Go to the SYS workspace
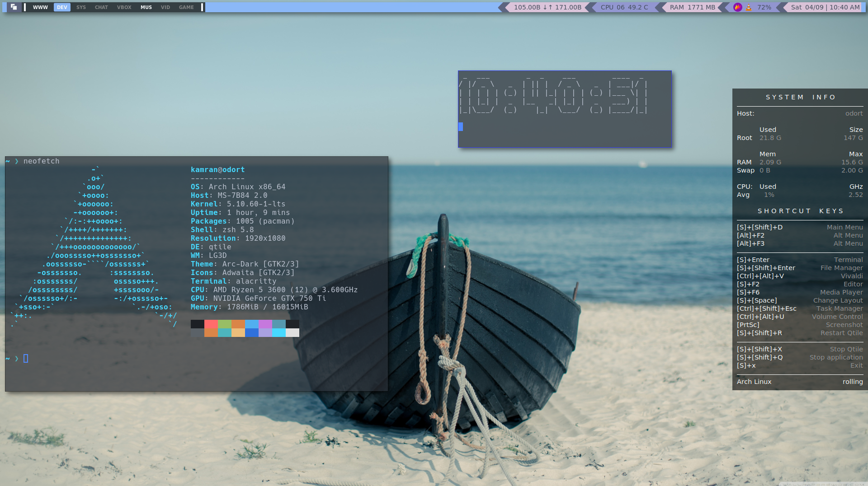This screenshot has width=868, height=486. [81, 7]
